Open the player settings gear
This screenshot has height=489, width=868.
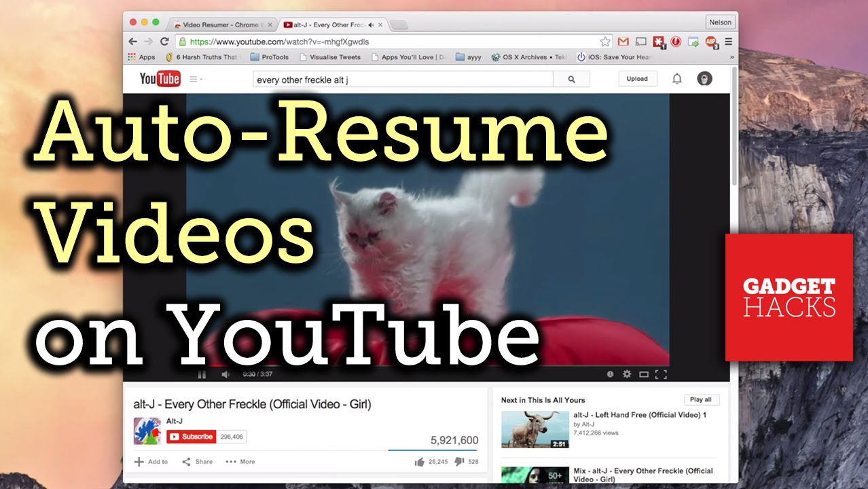coord(627,374)
